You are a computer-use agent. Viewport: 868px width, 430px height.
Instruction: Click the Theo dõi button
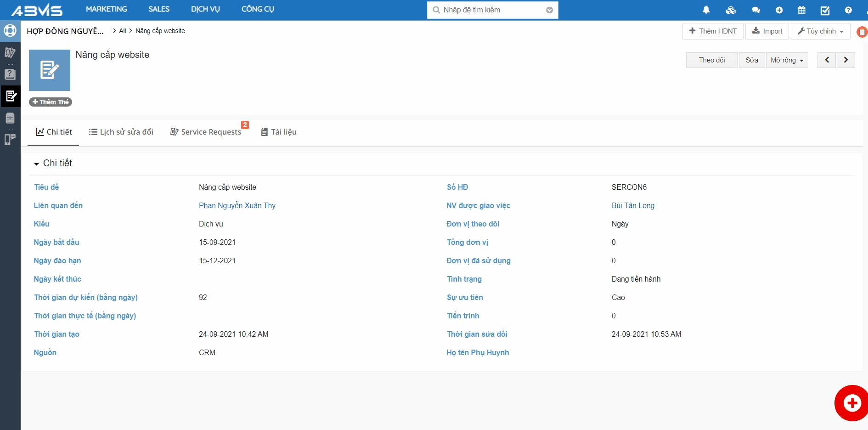(711, 60)
